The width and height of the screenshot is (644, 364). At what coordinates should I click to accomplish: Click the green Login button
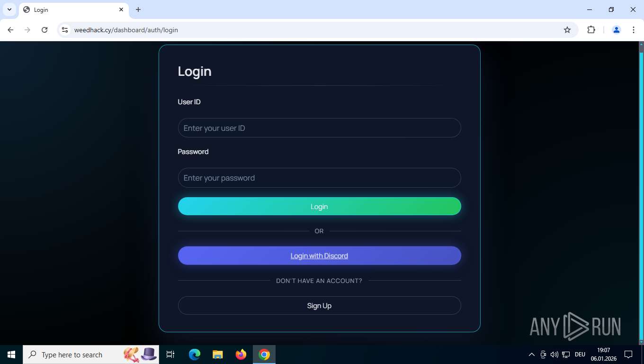click(x=319, y=206)
